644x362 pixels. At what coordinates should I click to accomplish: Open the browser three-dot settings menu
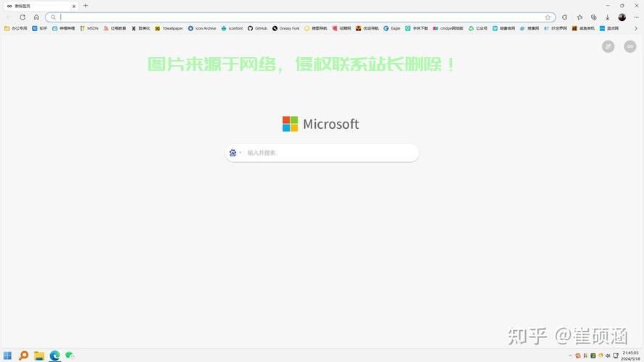[x=636, y=17]
